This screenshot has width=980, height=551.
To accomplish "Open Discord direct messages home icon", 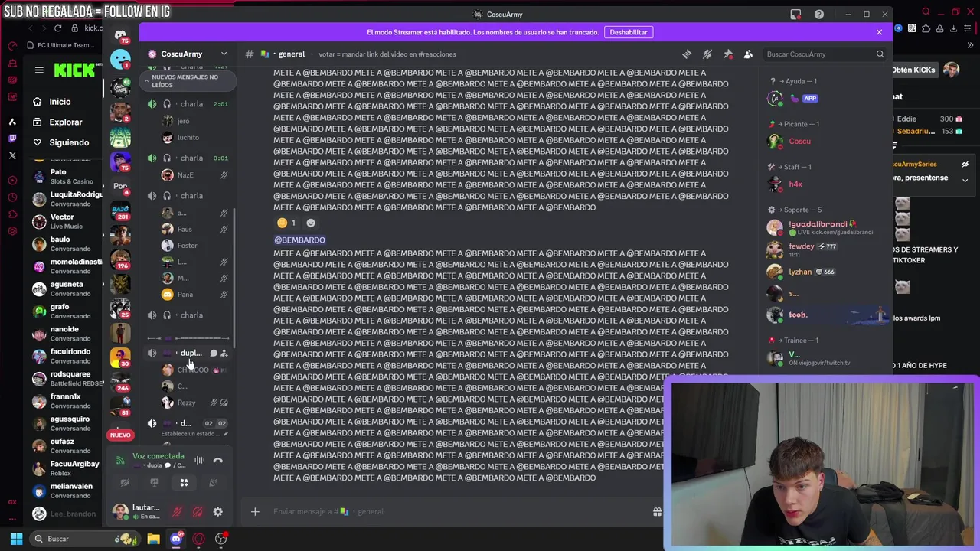I will (x=120, y=35).
